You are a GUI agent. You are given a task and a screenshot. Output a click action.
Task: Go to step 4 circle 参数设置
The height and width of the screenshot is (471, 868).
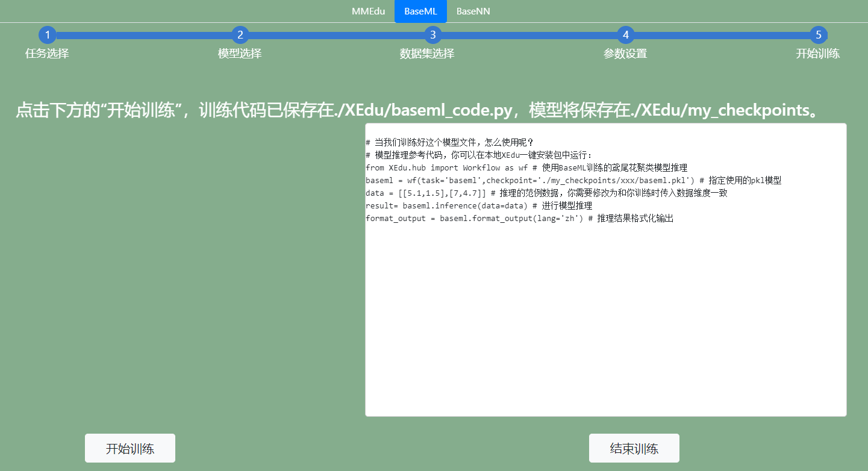pyautogui.click(x=625, y=35)
